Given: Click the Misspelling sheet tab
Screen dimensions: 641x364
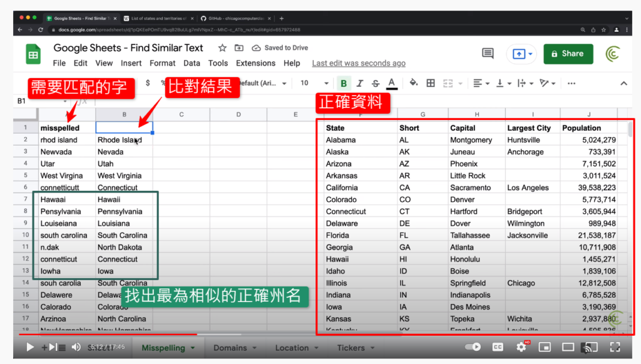Looking at the screenshot, I should 168,348.
